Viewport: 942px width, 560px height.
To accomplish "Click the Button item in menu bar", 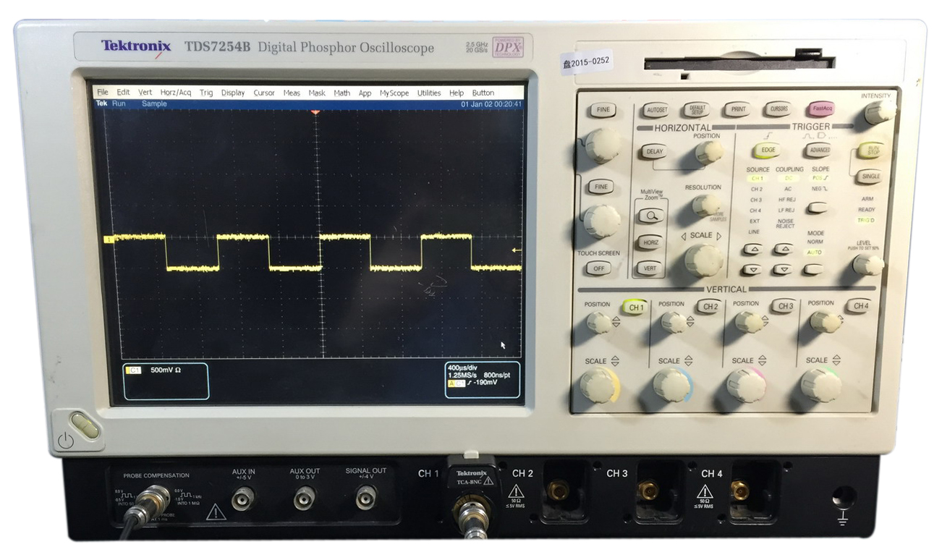I will pos(483,93).
